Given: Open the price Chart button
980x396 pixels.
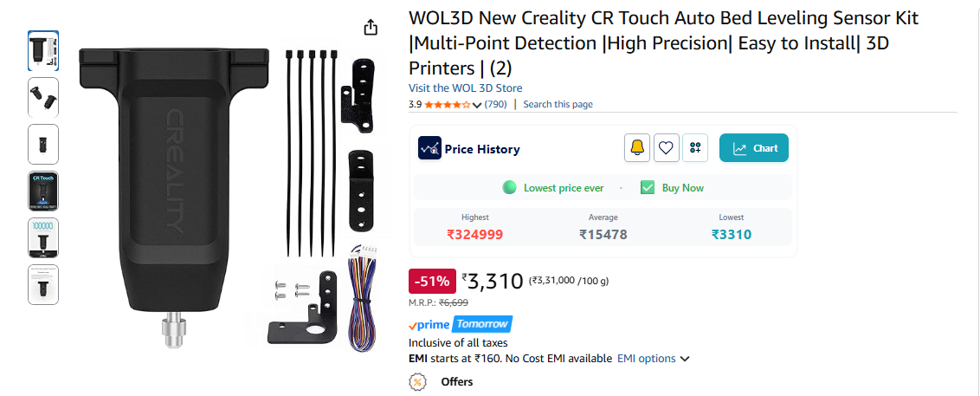Looking at the screenshot, I should [x=754, y=148].
